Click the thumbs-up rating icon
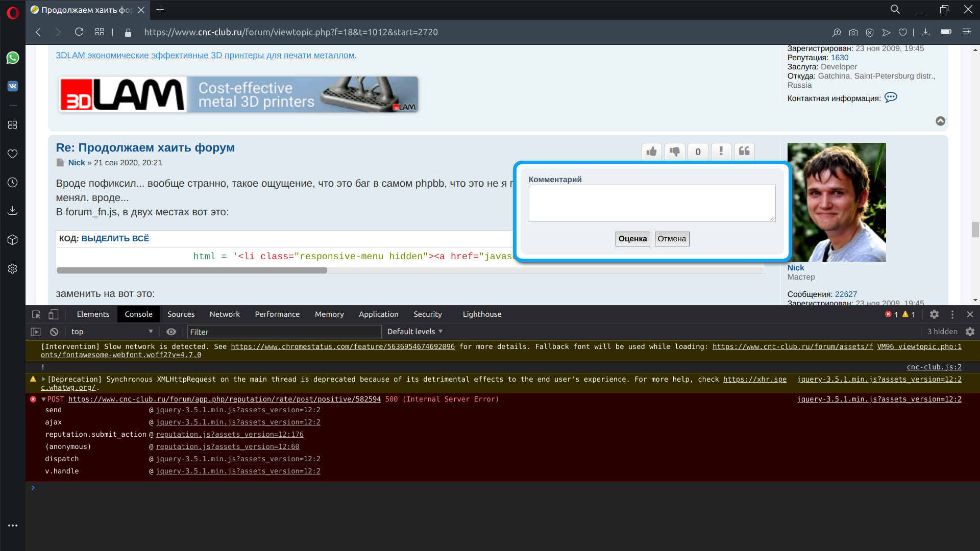 [x=651, y=152]
